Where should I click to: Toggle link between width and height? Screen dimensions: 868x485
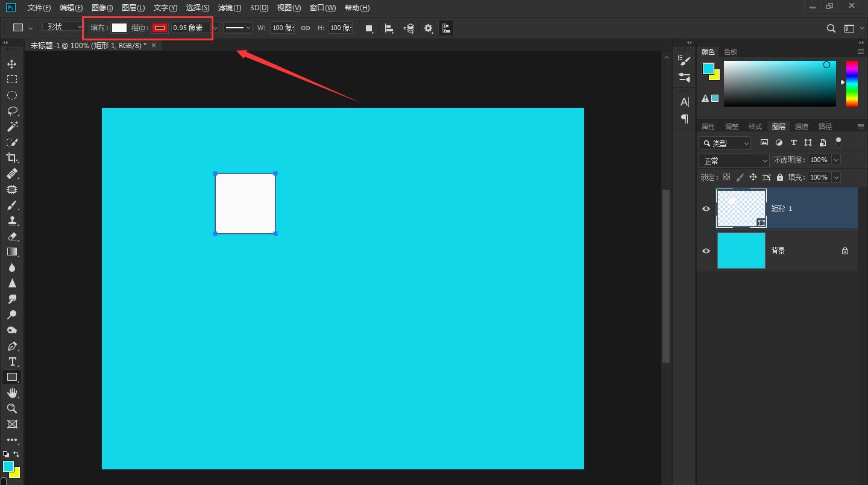pos(306,28)
